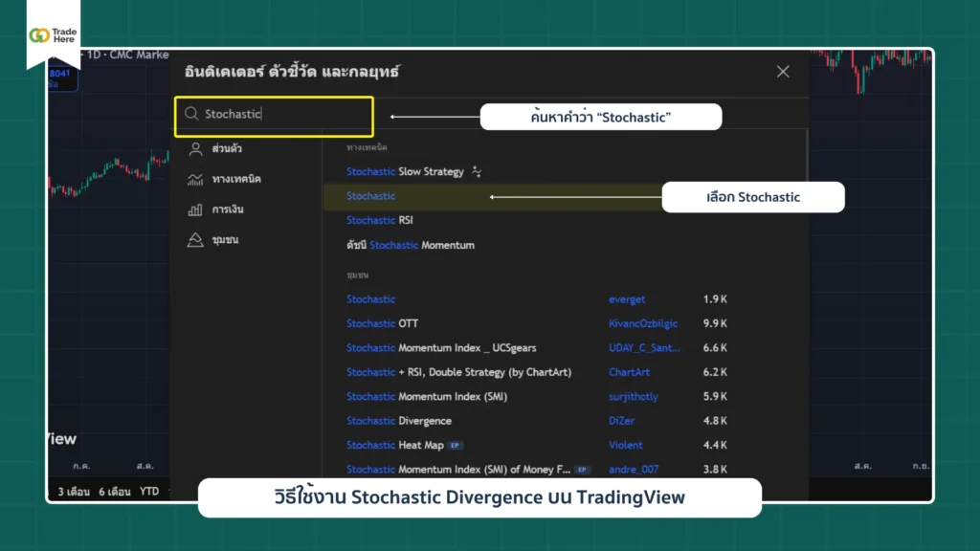Image resolution: width=980 pixels, height=551 pixels.
Task: Set chart range to YTD
Action: tap(149, 492)
